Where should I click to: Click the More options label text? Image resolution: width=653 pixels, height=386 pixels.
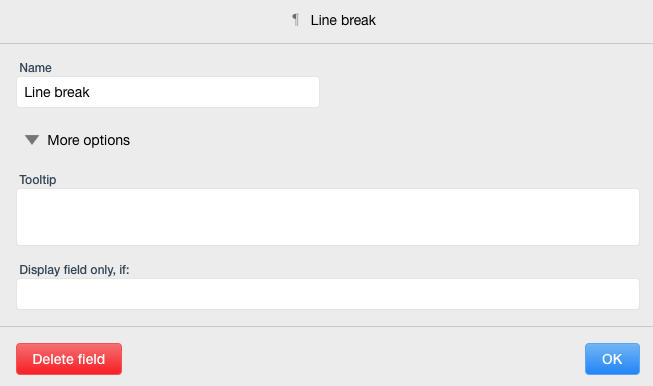pyautogui.click(x=88, y=140)
